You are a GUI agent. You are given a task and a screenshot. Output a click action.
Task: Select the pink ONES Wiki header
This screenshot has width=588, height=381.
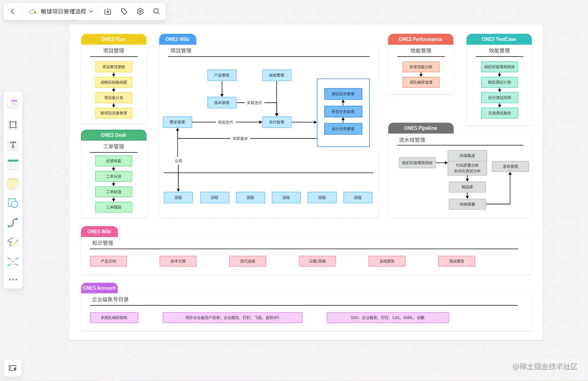pos(99,231)
